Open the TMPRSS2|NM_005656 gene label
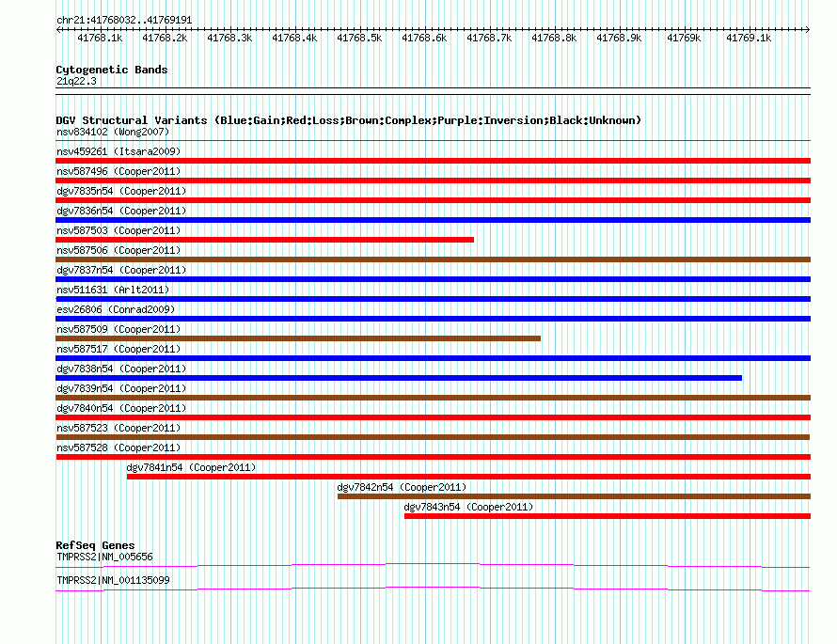Viewport: 837px width, 644px height. click(104, 557)
